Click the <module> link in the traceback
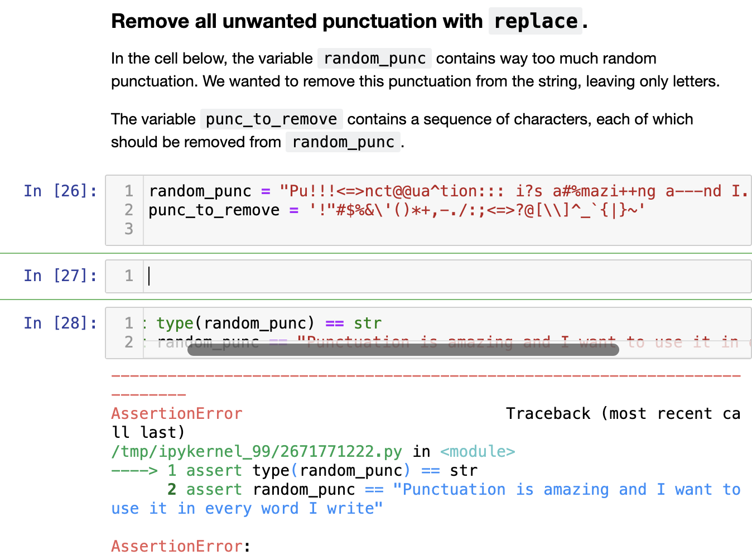This screenshot has width=752, height=560. coord(478,451)
